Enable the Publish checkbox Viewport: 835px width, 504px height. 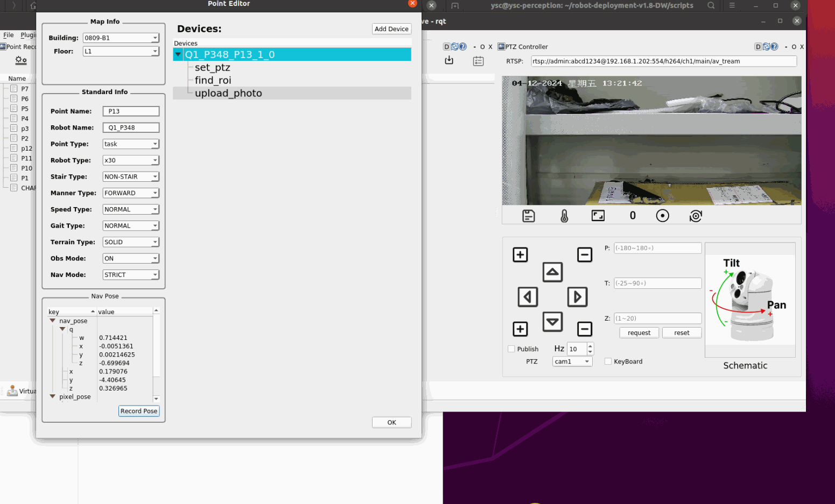(511, 349)
